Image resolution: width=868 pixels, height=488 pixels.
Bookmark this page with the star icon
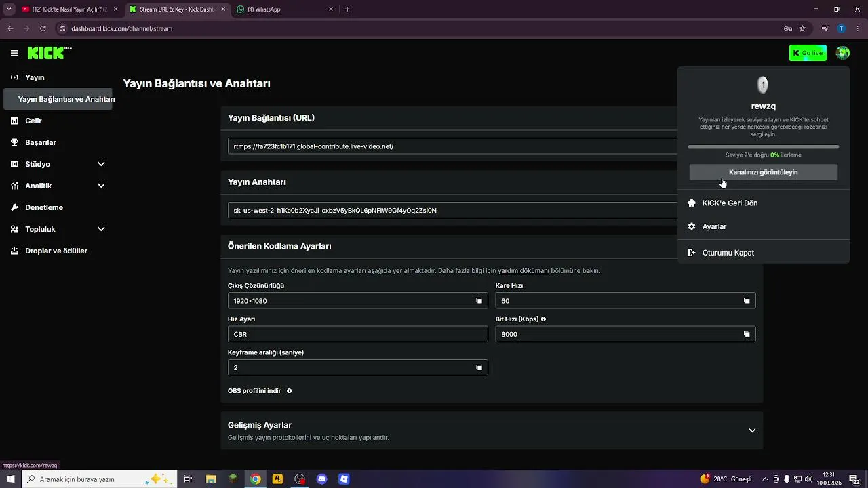click(x=802, y=28)
